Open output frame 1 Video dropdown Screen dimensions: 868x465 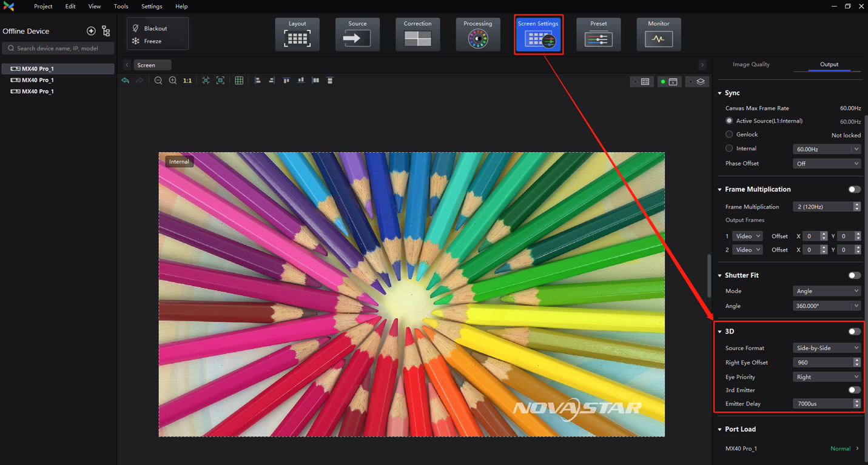click(x=747, y=236)
